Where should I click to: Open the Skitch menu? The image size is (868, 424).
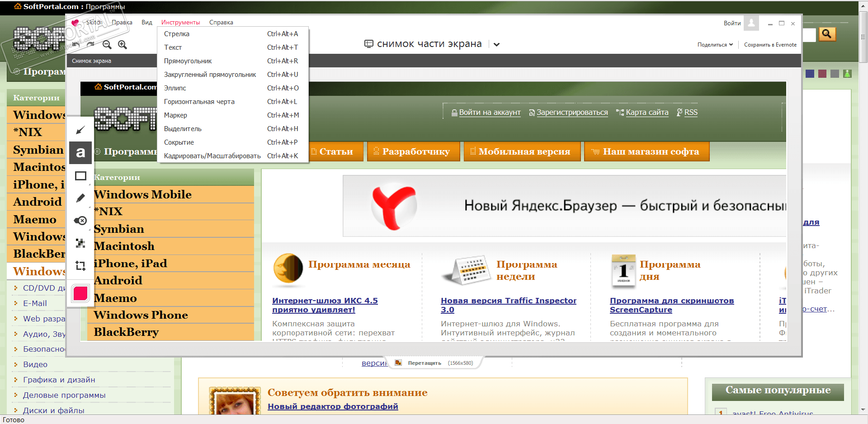coord(94,23)
